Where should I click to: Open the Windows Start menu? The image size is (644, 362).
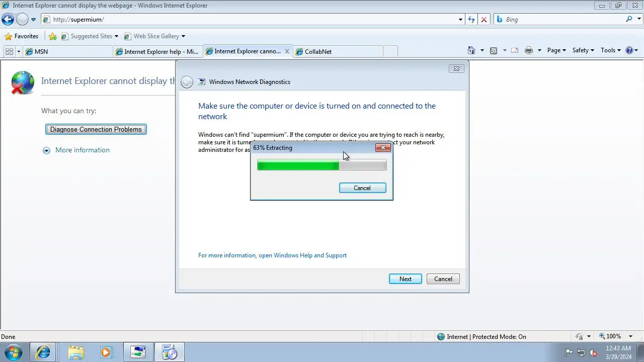pos(13,352)
